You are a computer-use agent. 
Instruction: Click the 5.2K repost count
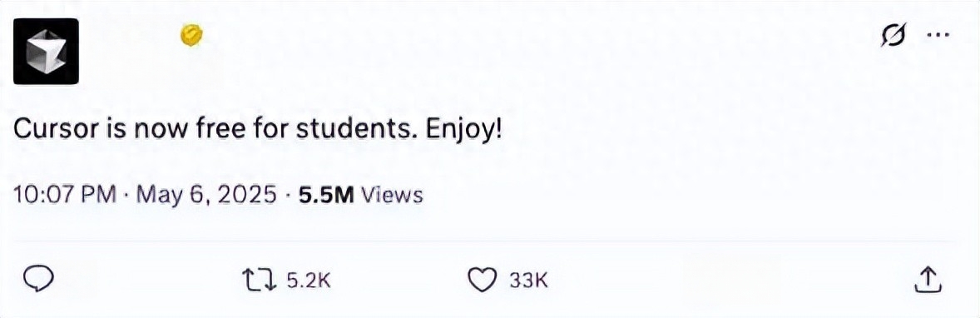click(308, 281)
